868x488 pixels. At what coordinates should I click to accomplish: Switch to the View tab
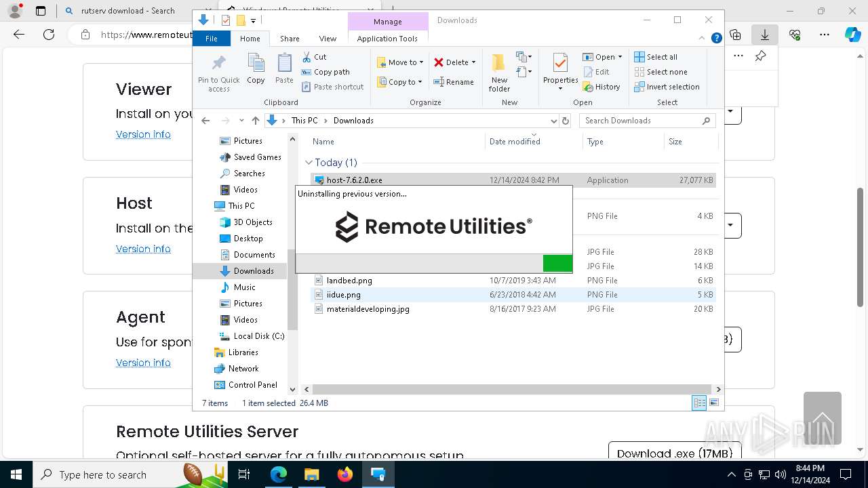[x=328, y=39]
